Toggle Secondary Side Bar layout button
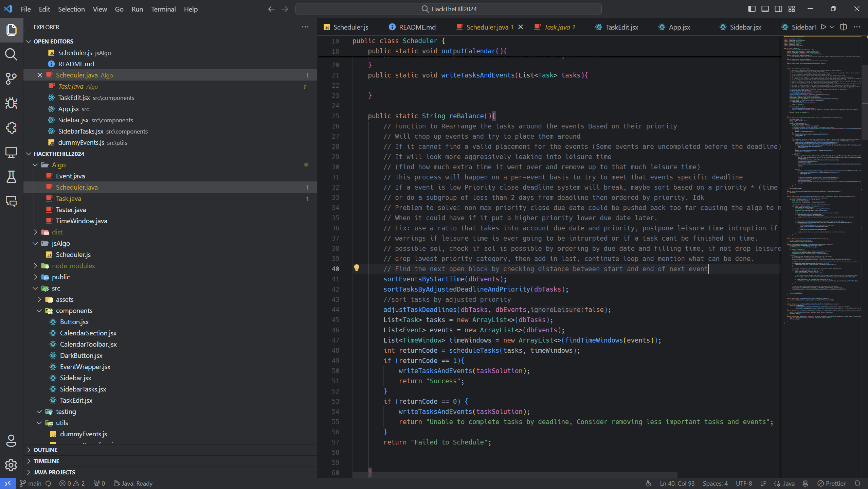The image size is (868, 489). pos(778,9)
